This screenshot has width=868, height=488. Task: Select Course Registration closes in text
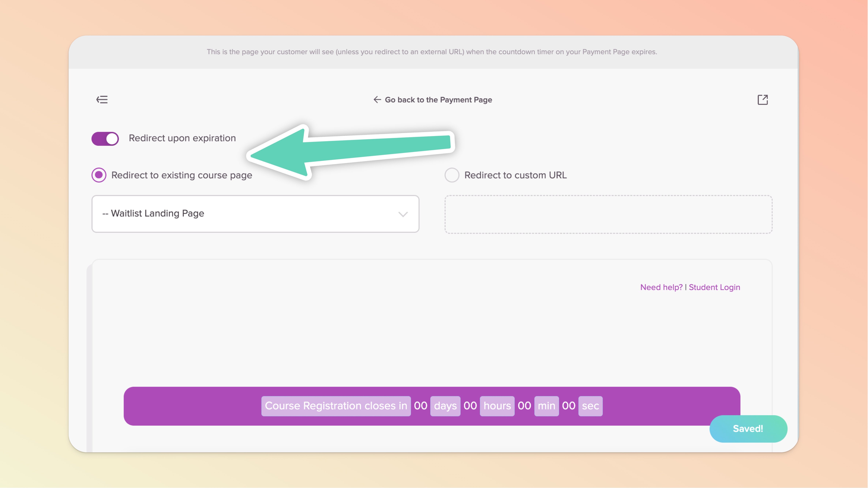pyautogui.click(x=336, y=406)
